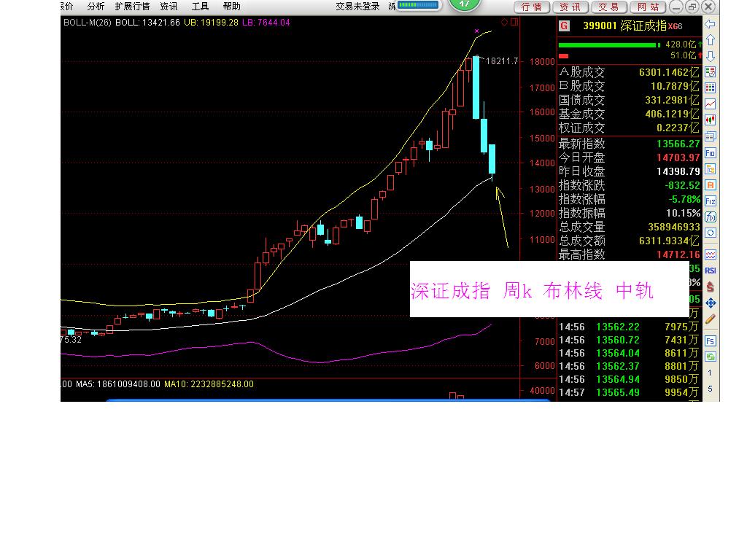Open the intraday line chart icon
This screenshot has width=747, height=560.
pyautogui.click(x=710, y=104)
